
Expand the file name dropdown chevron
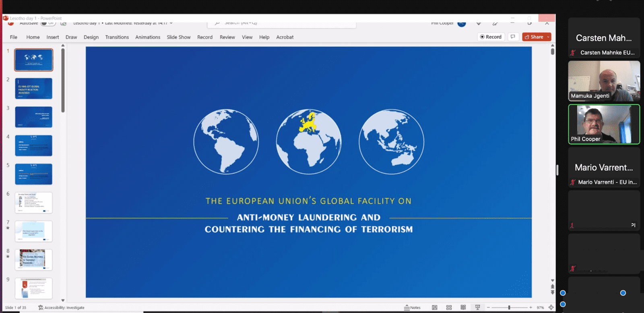171,23
